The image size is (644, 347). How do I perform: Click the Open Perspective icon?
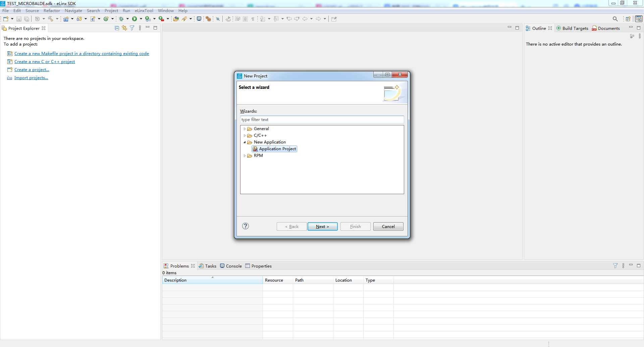(628, 19)
